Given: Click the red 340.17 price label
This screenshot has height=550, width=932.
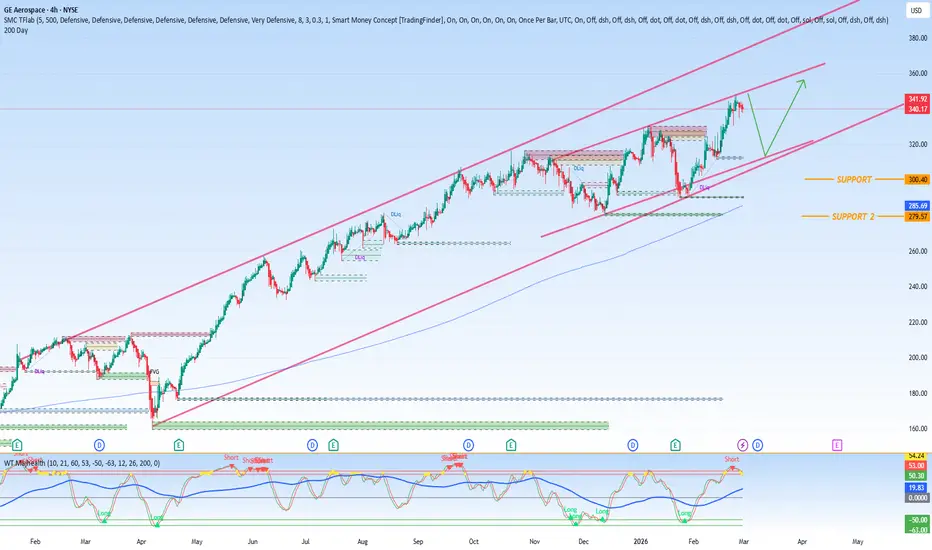Looking at the screenshot, I should (917, 109).
